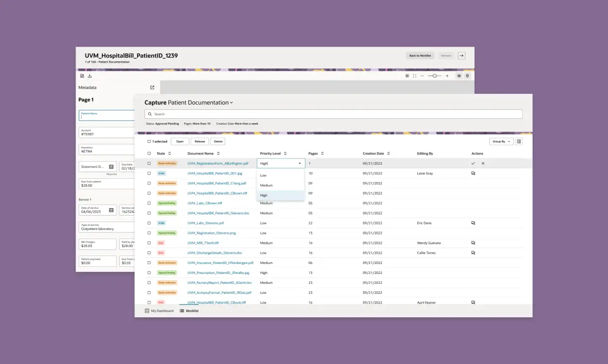Click the worklist Search field
The width and height of the screenshot is (608, 364).
point(333,114)
